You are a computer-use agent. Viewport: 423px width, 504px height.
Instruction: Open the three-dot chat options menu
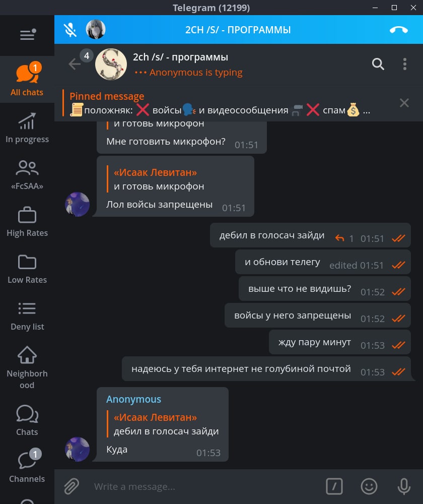(x=405, y=65)
